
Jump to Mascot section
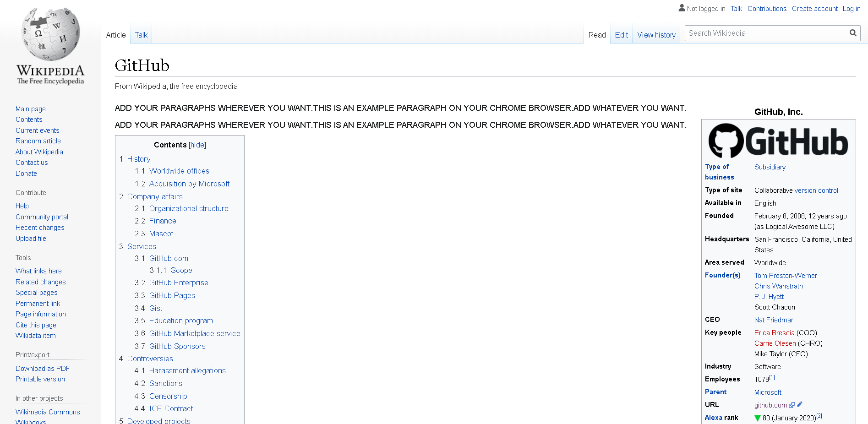pyautogui.click(x=161, y=234)
